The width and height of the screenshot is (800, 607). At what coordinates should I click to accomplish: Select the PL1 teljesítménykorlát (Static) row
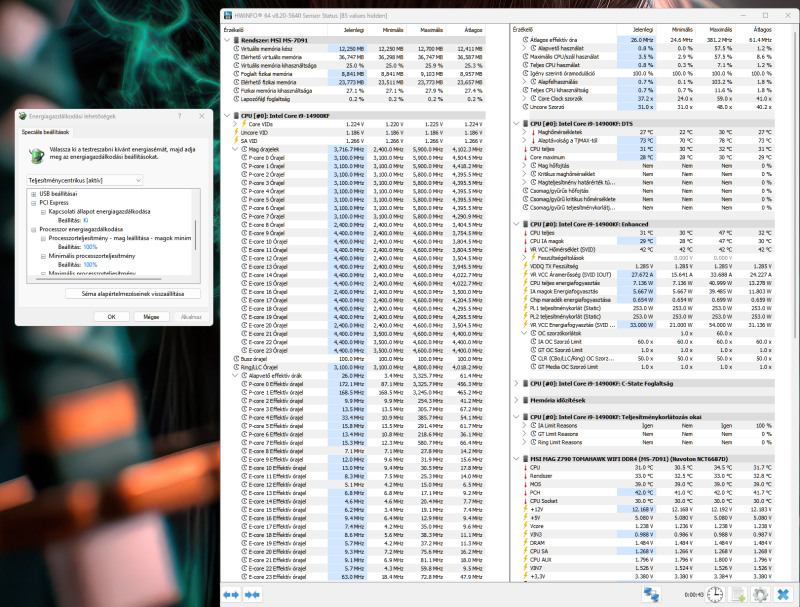pos(647,308)
